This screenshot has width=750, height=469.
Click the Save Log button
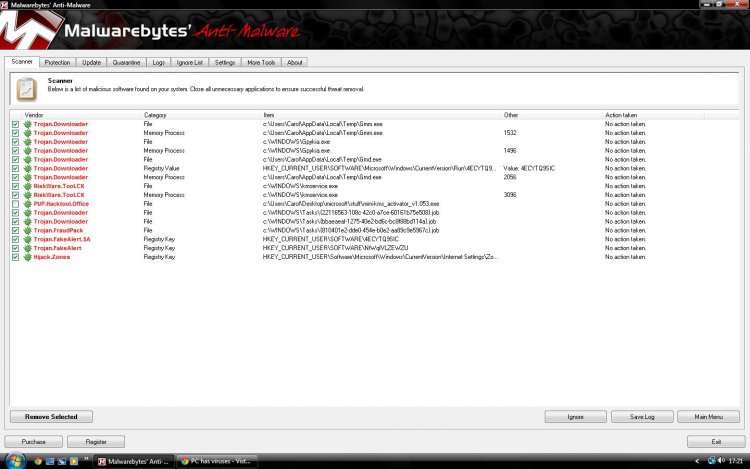642,417
